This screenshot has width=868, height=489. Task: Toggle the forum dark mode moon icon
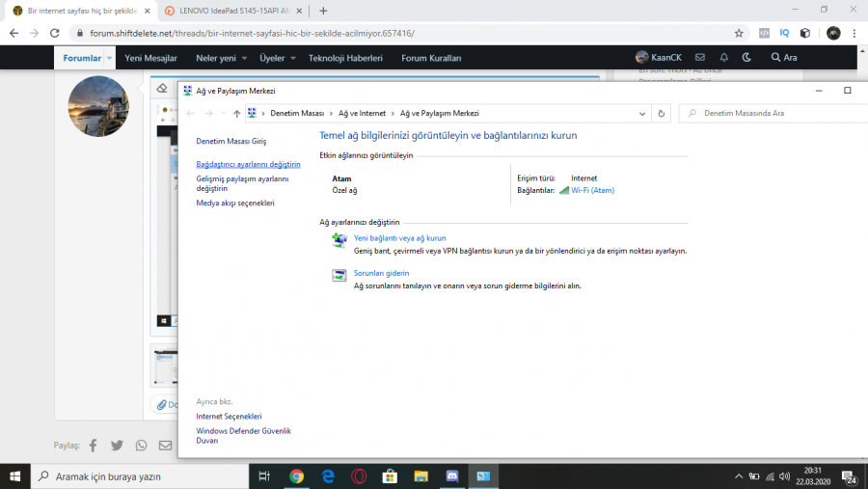tap(746, 58)
